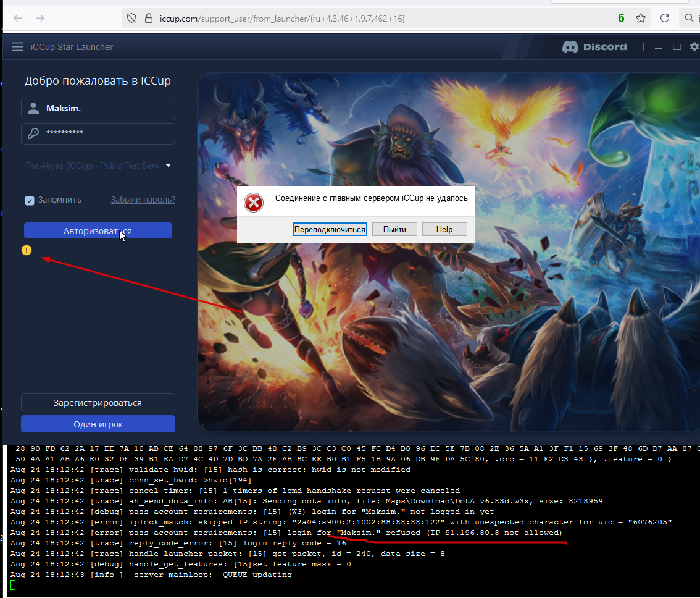Click the Авторизоваться button
This screenshot has width=700, height=598.
point(98,230)
